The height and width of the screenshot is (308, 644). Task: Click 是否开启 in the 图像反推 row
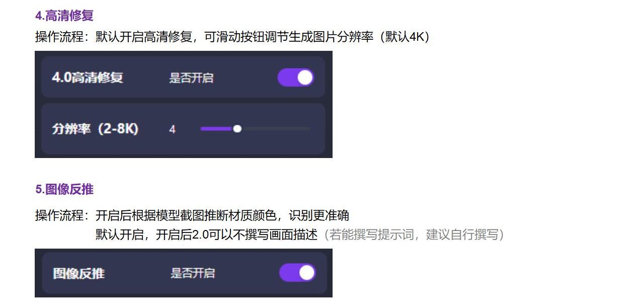pyautogui.click(x=193, y=273)
